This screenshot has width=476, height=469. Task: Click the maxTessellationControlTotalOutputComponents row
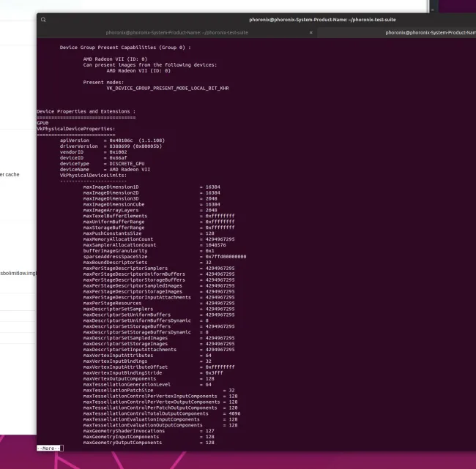(x=162, y=413)
